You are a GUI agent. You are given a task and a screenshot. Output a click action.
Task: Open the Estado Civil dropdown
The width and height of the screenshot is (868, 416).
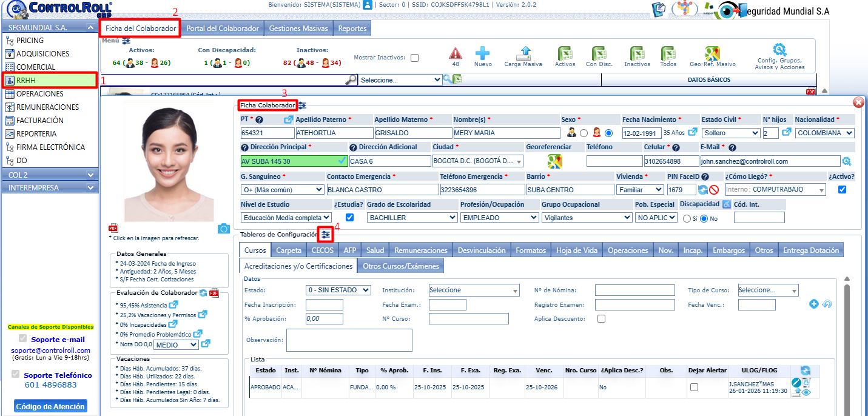point(731,133)
